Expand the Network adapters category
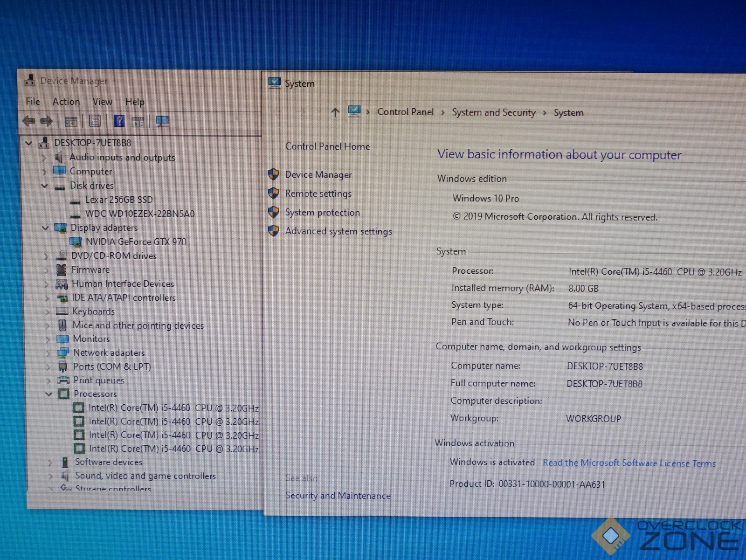Image resolution: width=746 pixels, height=560 pixels. tap(47, 353)
